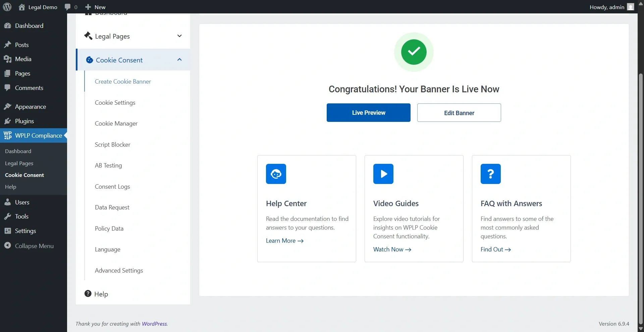Image resolution: width=644 pixels, height=332 pixels.
Task: Click the Users person icon
Action: coord(7,202)
